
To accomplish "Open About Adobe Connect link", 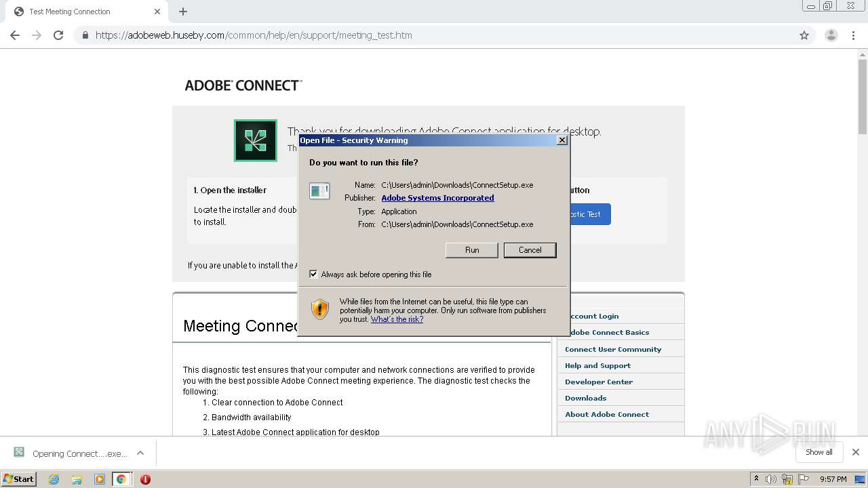I will click(x=607, y=414).
